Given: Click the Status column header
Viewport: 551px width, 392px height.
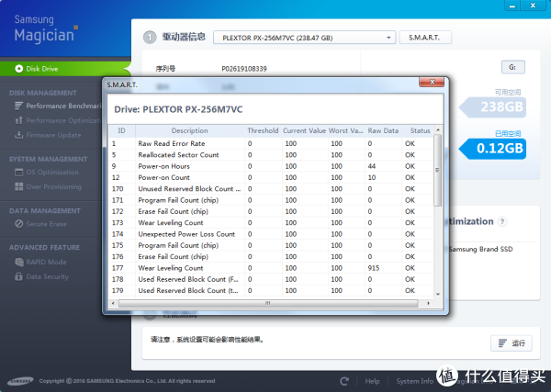Looking at the screenshot, I should 420,130.
